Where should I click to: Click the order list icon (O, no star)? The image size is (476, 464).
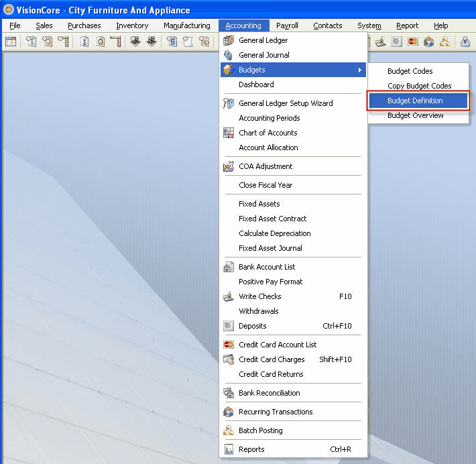click(101, 42)
